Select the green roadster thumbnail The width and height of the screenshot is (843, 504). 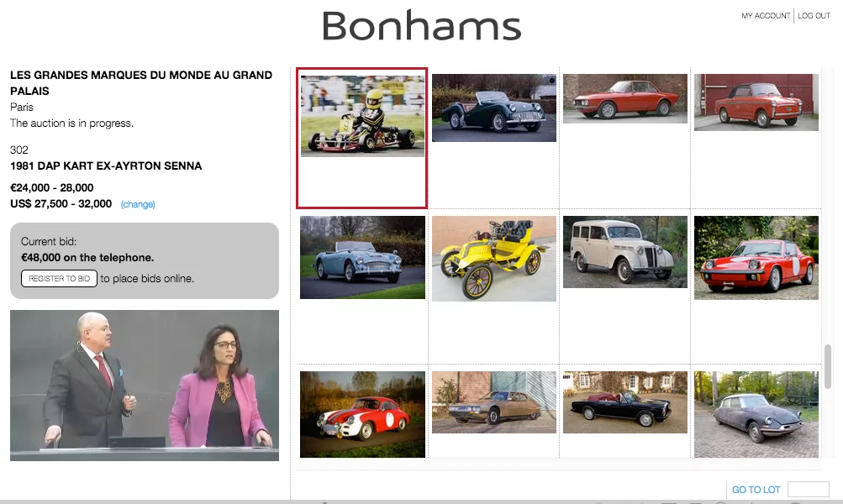pos(493,108)
